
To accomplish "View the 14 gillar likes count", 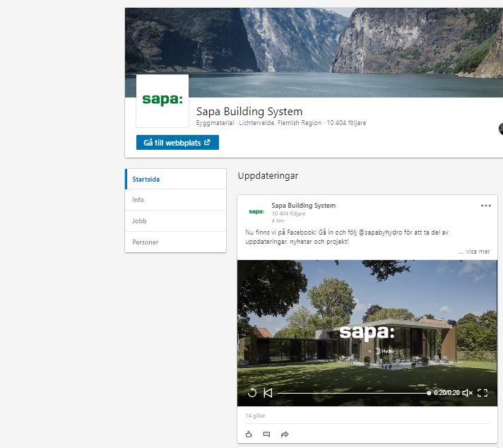I will (x=255, y=415).
